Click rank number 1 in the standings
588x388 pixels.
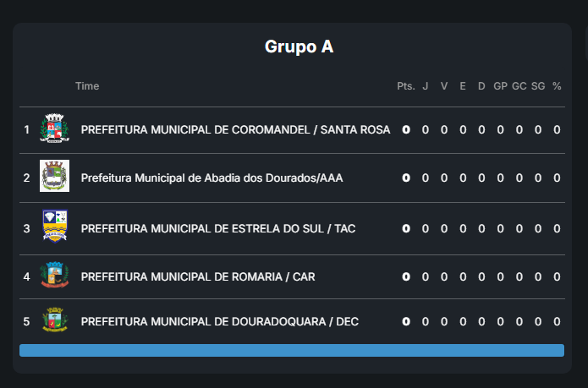point(26,130)
